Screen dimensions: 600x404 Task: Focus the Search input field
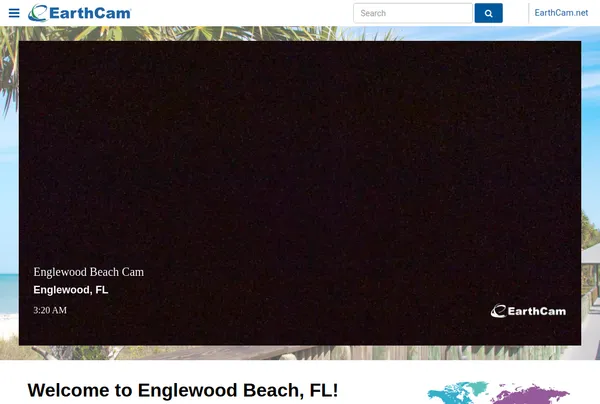point(413,13)
